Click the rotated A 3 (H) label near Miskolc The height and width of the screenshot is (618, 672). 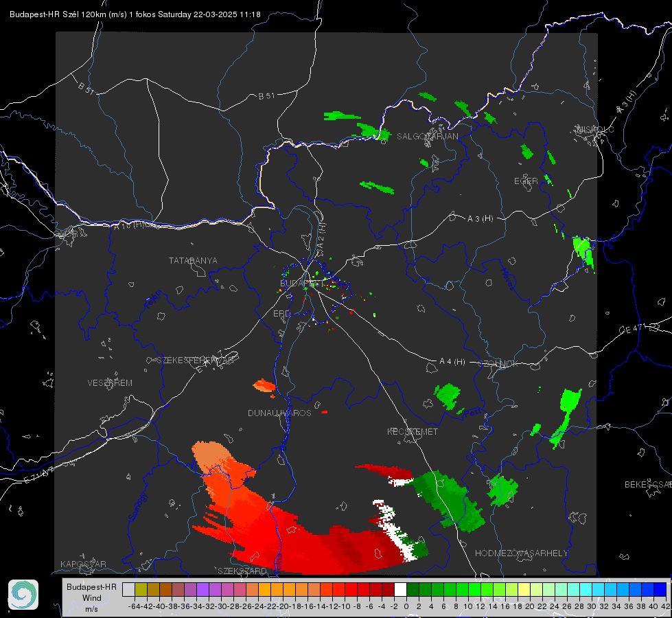(627, 102)
